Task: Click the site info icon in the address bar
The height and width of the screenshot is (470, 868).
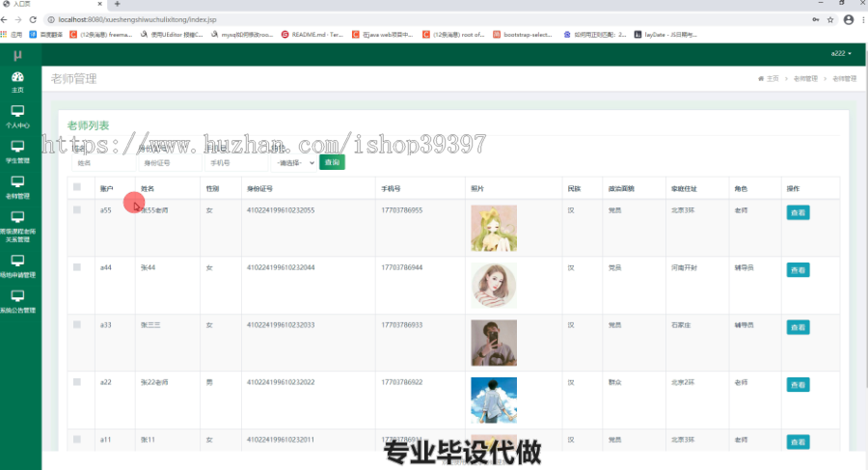Action: 51,19
